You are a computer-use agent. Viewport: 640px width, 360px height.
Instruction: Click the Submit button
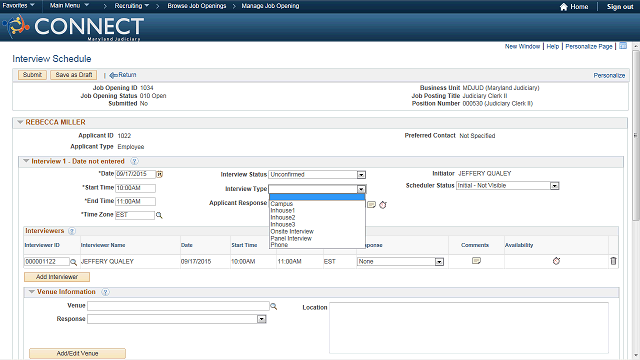(32, 75)
